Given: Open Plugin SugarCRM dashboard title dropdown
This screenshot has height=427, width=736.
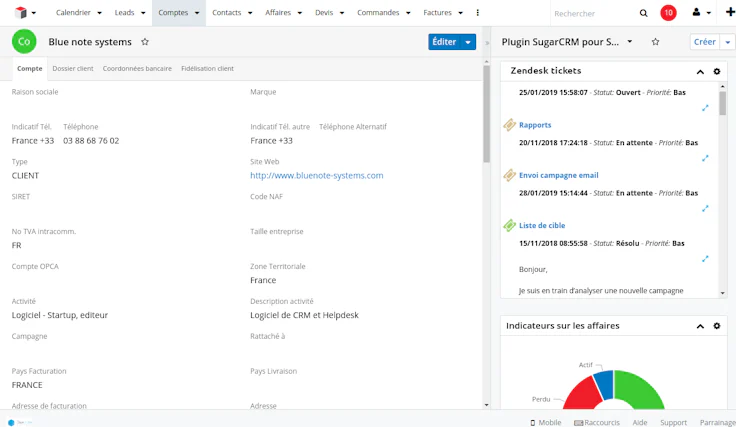Looking at the screenshot, I should pyautogui.click(x=629, y=41).
